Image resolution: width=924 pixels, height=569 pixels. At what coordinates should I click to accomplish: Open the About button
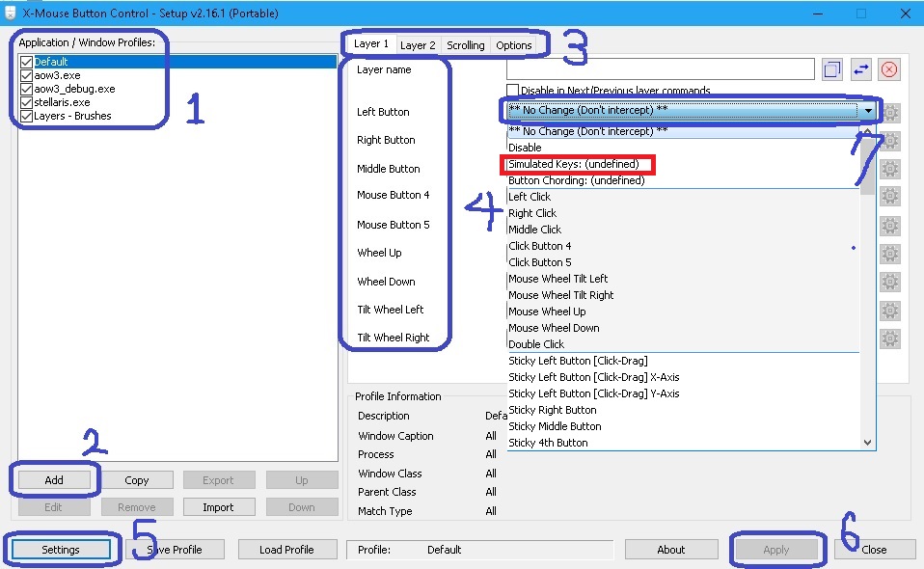tap(671, 550)
